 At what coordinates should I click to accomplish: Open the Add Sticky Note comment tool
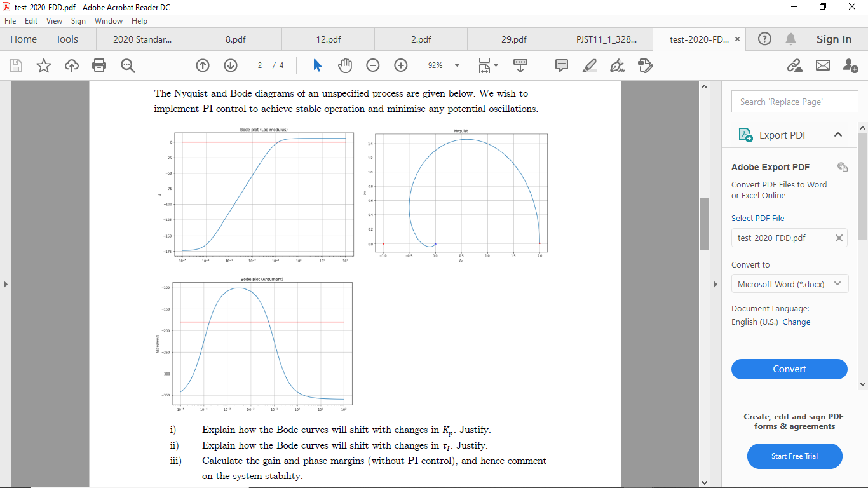pyautogui.click(x=562, y=65)
